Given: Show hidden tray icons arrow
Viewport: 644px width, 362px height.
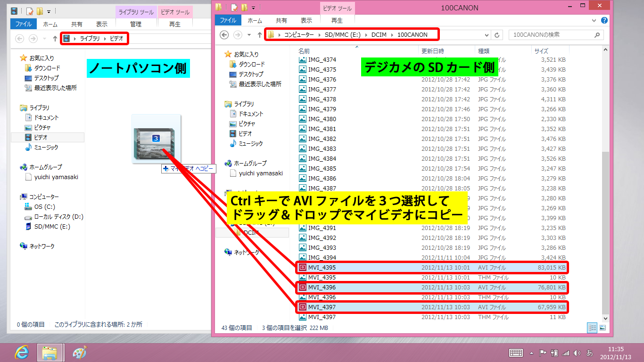Looking at the screenshot, I should click(x=532, y=353).
